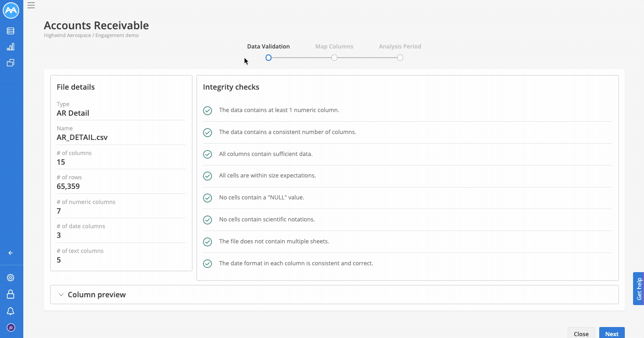Click 'No cells contain a "NULL" value.' text
This screenshot has width=644, height=338.
[261, 198]
